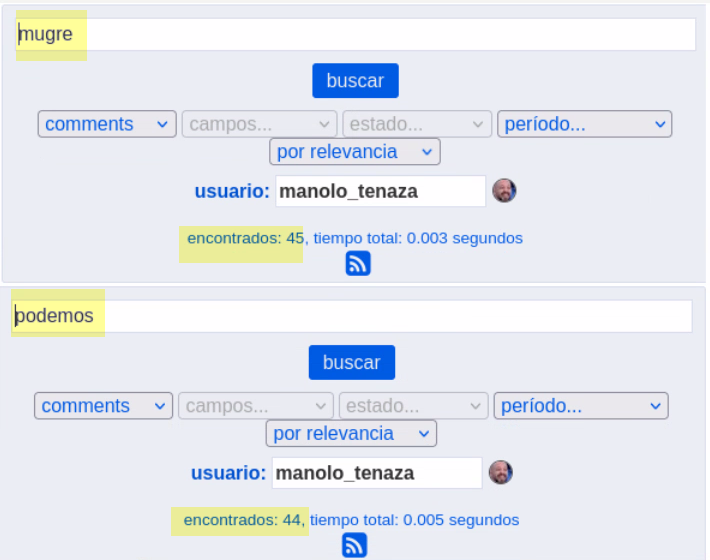
Task: Click 'encontrados: 44' result text
Action: pos(242,520)
